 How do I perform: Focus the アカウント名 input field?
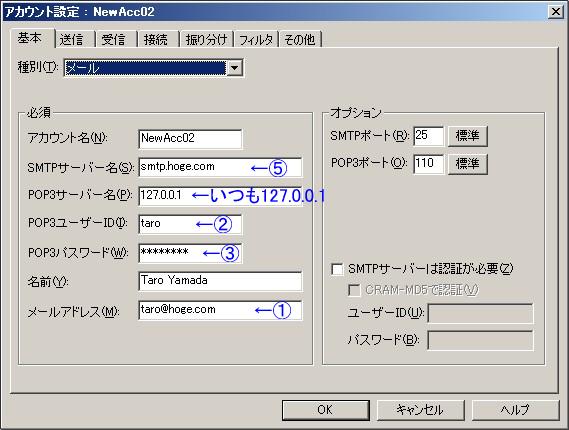click(190, 139)
